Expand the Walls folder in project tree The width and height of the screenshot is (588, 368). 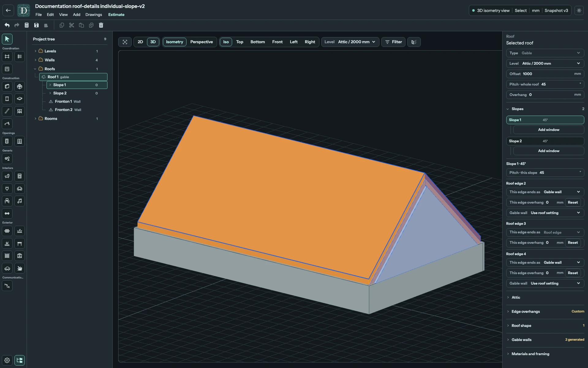click(36, 60)
